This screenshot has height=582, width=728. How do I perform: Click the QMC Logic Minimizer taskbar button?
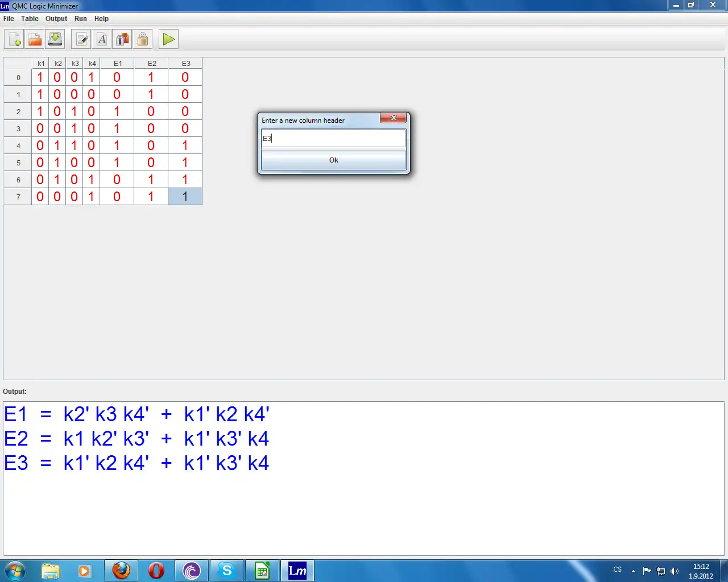click(297, 571)
